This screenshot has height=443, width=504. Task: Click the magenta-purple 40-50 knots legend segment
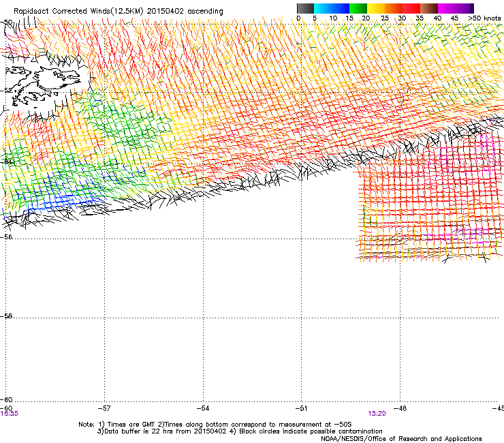coord(456,8)
